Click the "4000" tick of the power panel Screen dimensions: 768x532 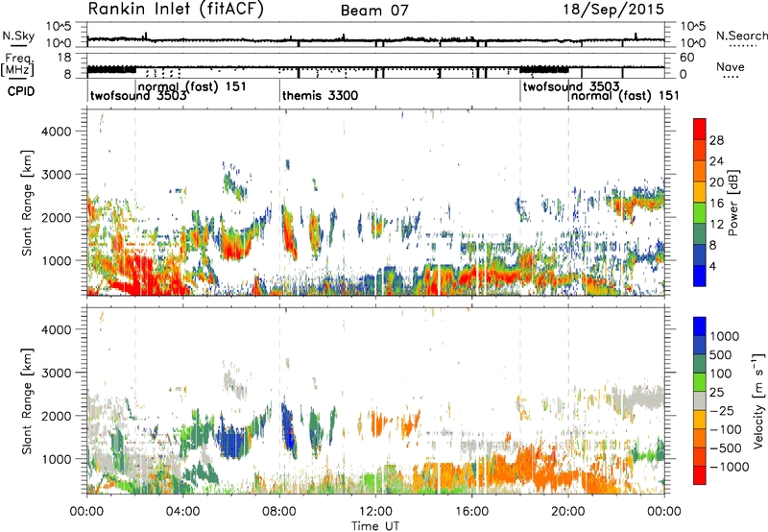(57, 132)
